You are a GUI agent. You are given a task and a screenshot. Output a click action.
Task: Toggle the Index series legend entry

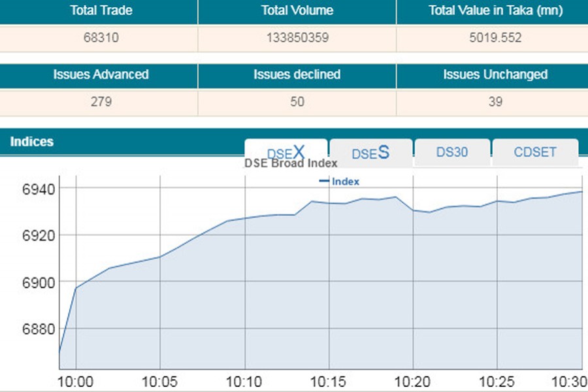(339, 182)
